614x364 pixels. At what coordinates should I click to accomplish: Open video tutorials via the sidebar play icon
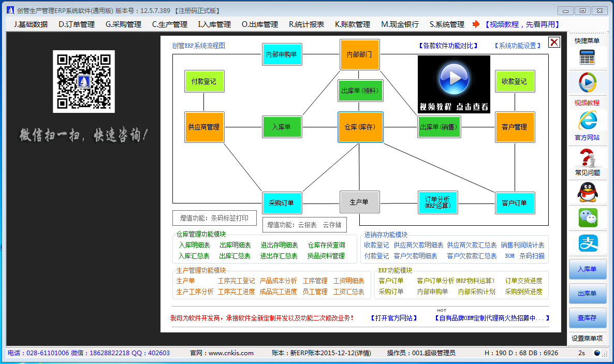point(588,81)
